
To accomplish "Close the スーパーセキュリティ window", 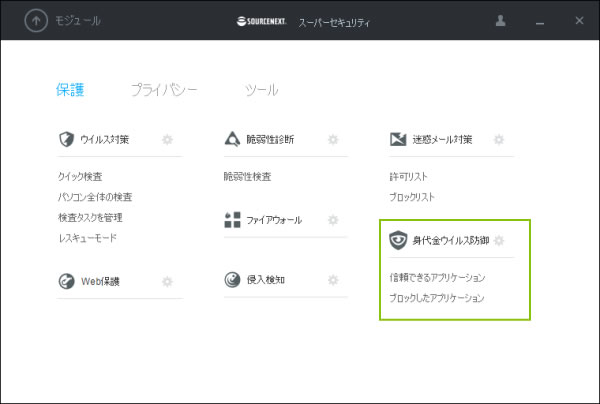I will [579, 20].
